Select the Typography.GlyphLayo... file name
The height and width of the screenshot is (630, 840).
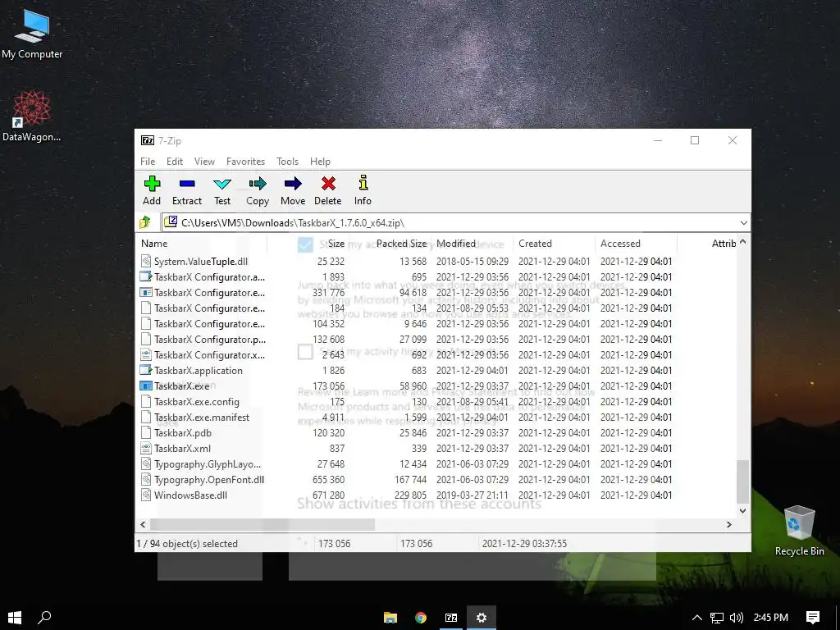point(208,463)
